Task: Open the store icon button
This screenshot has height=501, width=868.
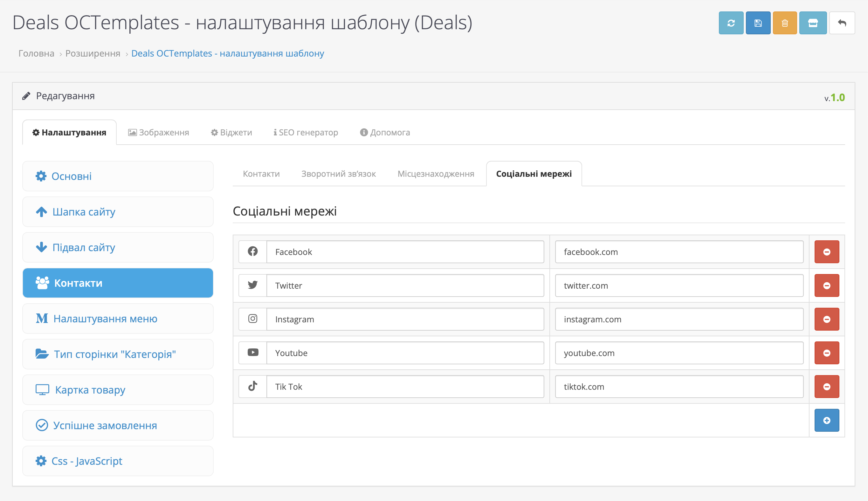Action: point(813,23)
